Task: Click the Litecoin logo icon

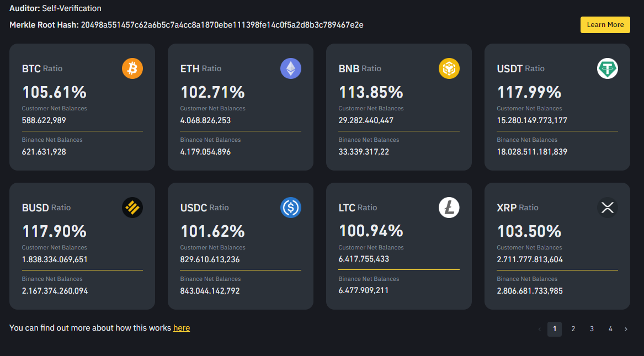Action: (449, 208)
